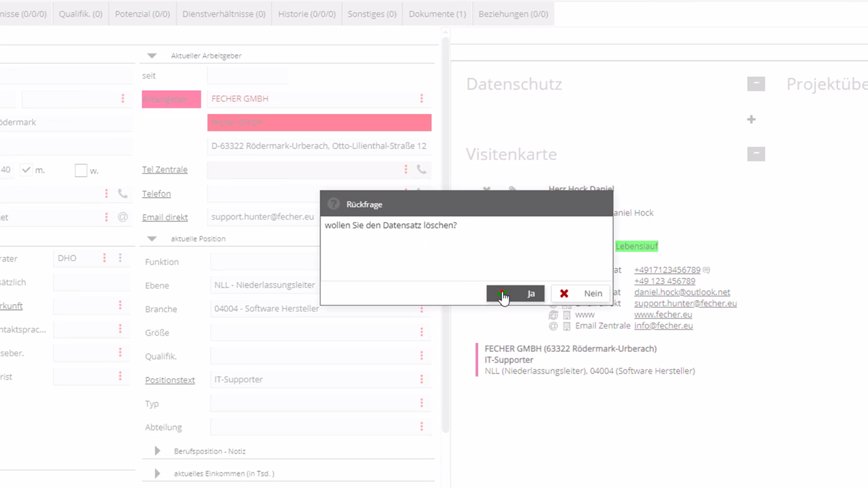The image size is (868, 488).
Task: Expand the Berufsposition - Notiz section
Action: 157,451
